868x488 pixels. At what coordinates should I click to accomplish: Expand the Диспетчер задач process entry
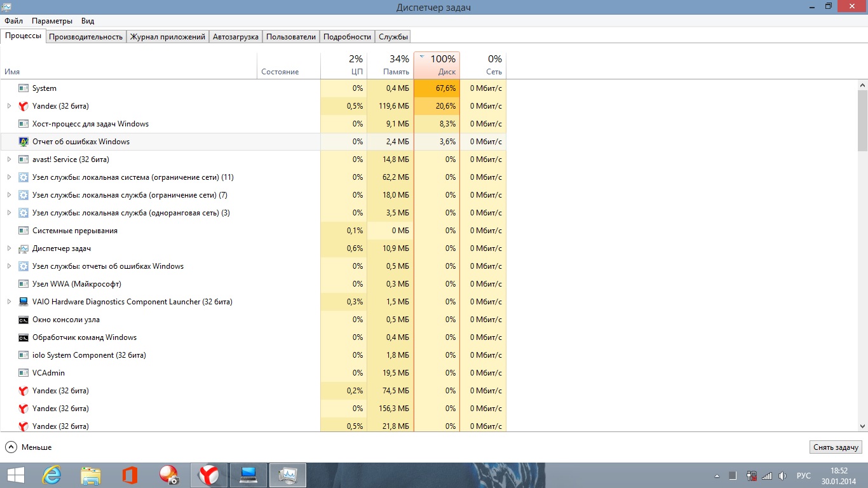9,248
